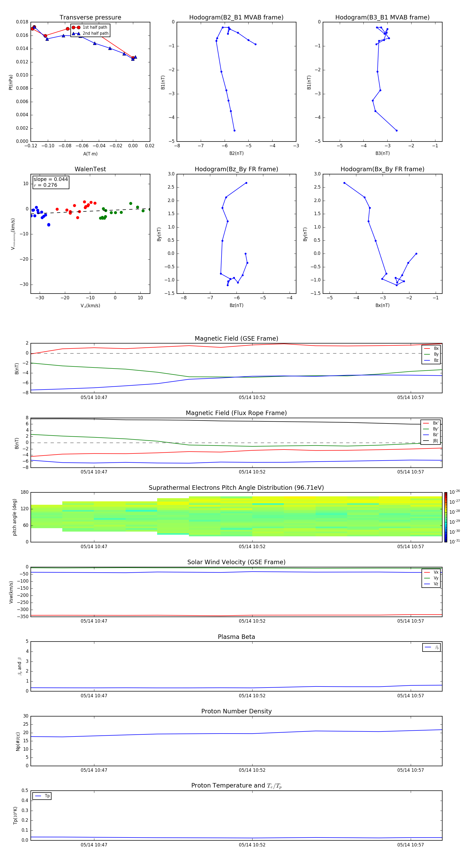Viewport: 473px width, 868px height.
Task: Click the βp legend in Plasma Beta panel
Action: pyautogui.click(x=431, y=647)
